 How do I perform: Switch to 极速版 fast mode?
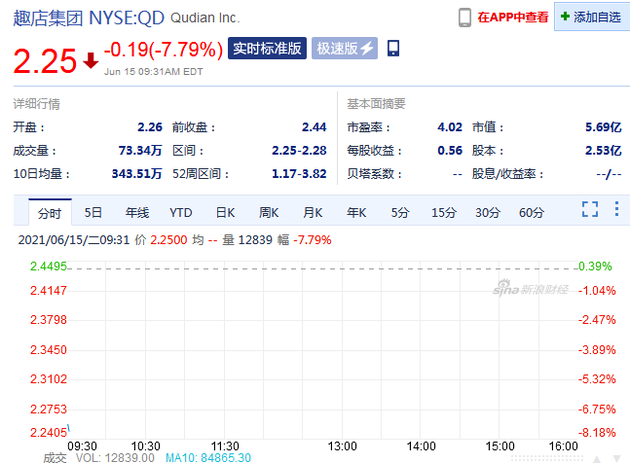[x=344, y=48]
